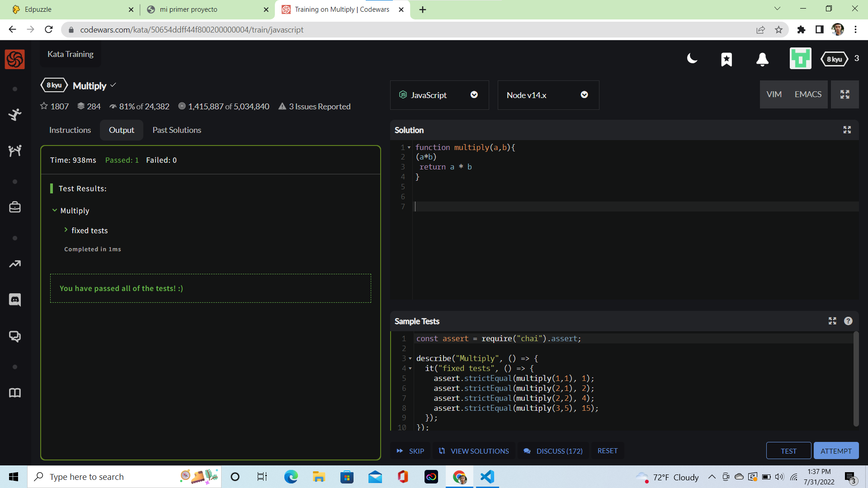Open the Codewars logo home icon

coord(14,59)
